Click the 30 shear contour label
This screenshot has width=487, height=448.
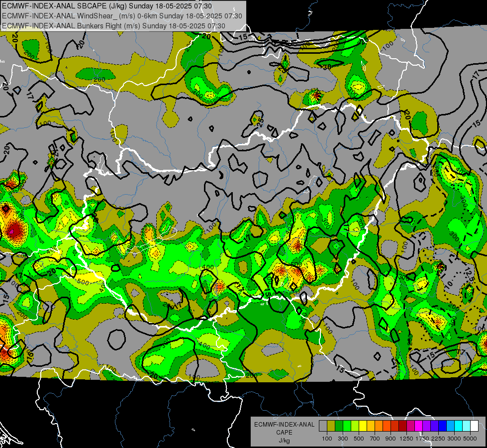[x=327, y=67]
